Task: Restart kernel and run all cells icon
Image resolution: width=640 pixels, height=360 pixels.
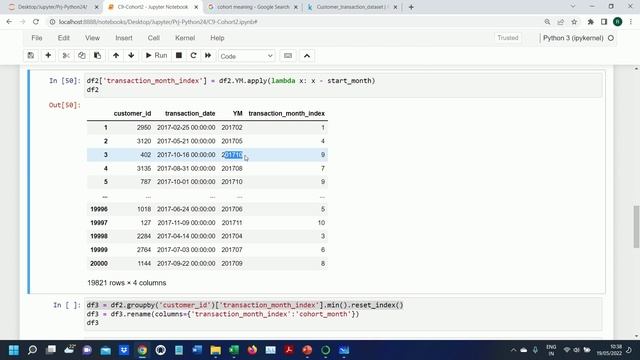Action: [x=208, y=56]
